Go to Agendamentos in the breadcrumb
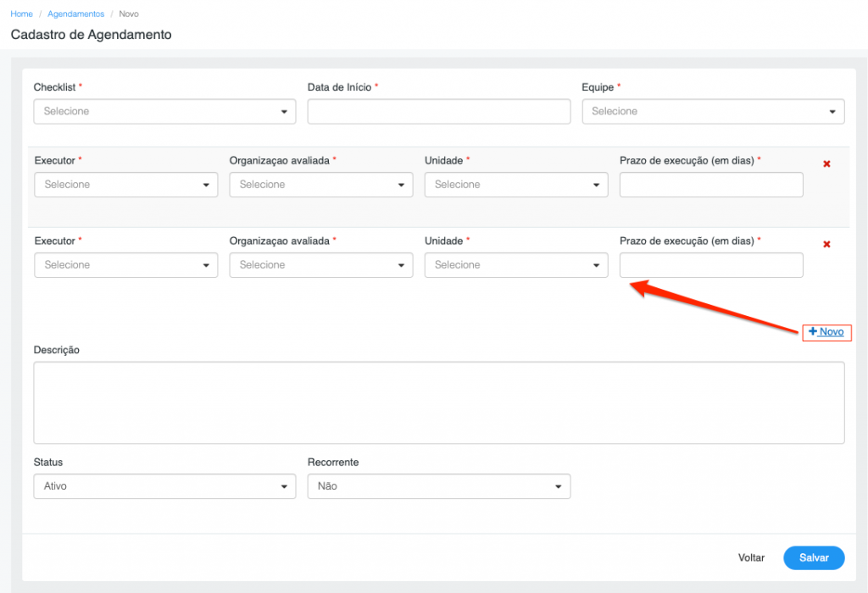The width and height of the screenshot is (868, 593). [x=76, y=14]
